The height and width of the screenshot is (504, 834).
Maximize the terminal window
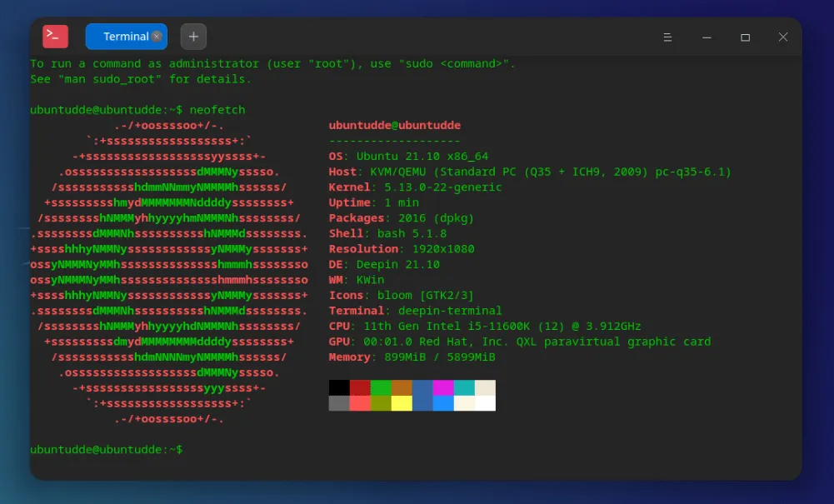(x=745, y=37)
